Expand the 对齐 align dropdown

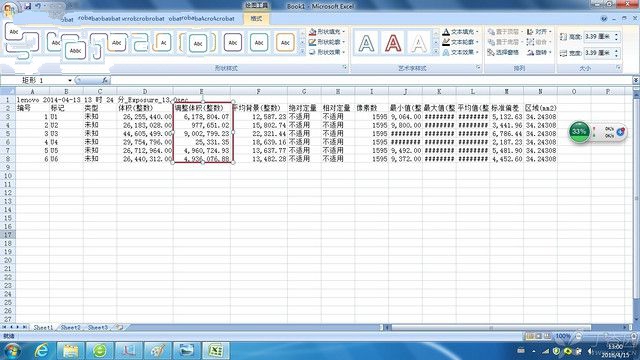pos(539,31)
